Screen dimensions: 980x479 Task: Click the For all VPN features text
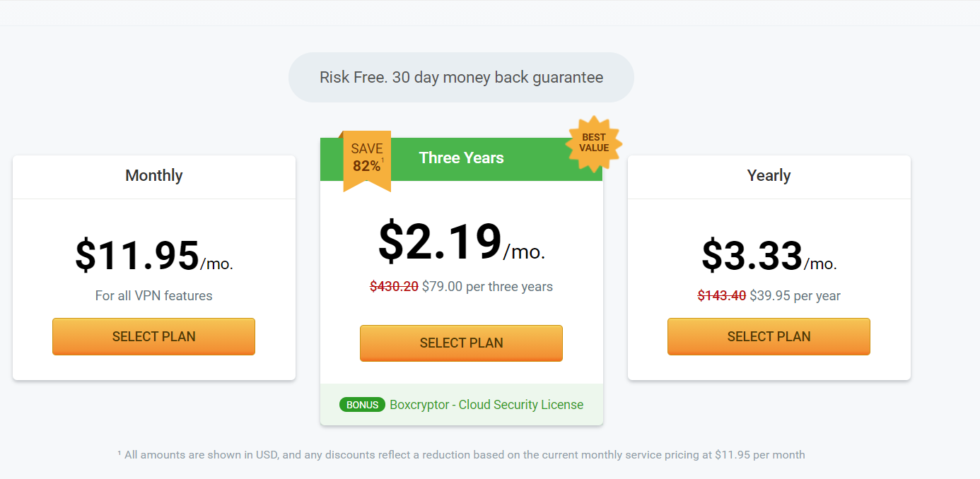point(154,295)
